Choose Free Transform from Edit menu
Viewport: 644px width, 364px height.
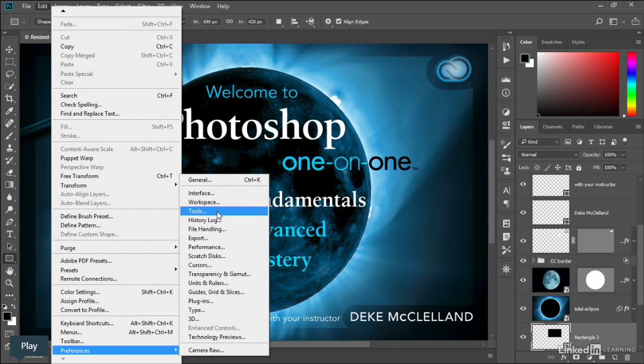tap(117, 177)
